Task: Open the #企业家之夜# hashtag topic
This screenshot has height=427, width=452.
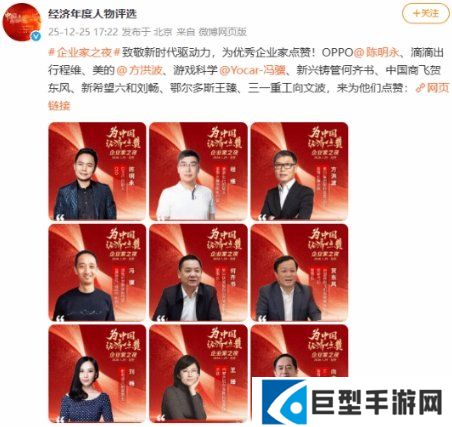Action: click(x=84, y=53)
